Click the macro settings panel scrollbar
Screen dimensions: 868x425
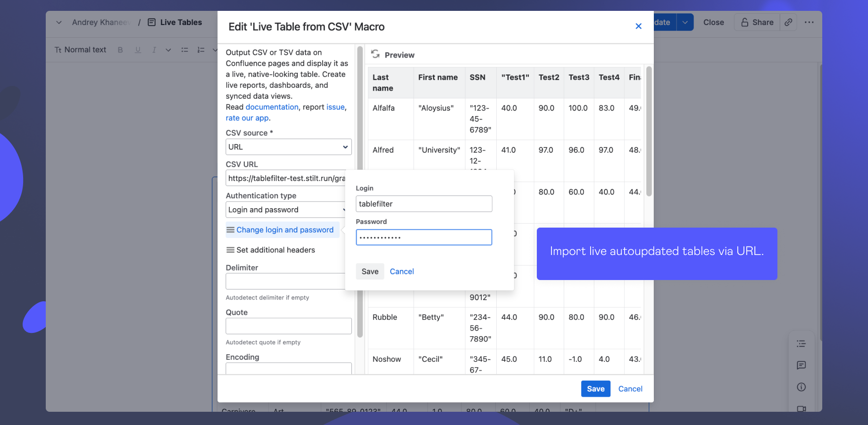[x=360, y=191]
